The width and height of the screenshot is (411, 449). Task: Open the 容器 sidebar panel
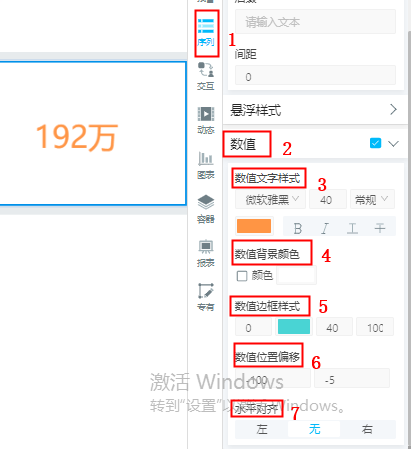(x=206, y=209)
